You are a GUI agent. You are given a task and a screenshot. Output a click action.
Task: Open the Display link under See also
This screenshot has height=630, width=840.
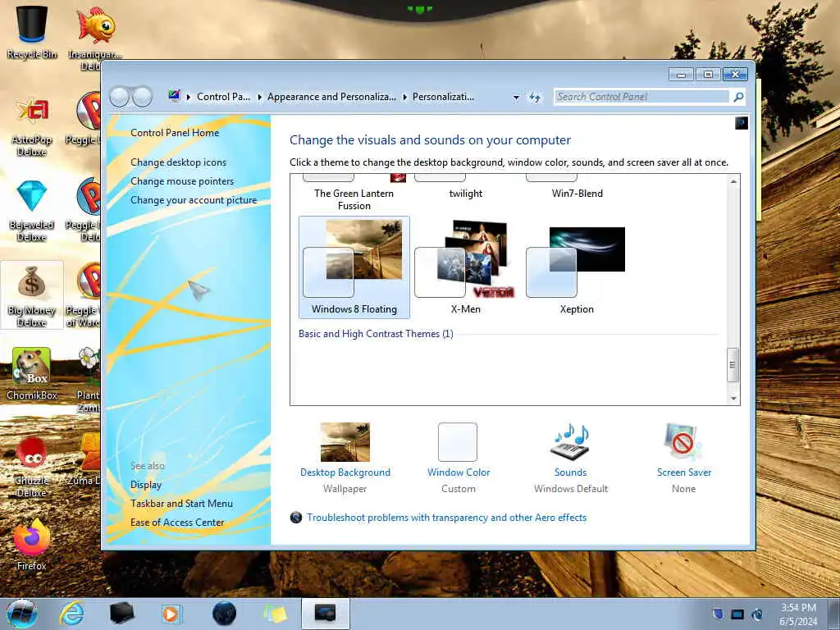point(146,485)
